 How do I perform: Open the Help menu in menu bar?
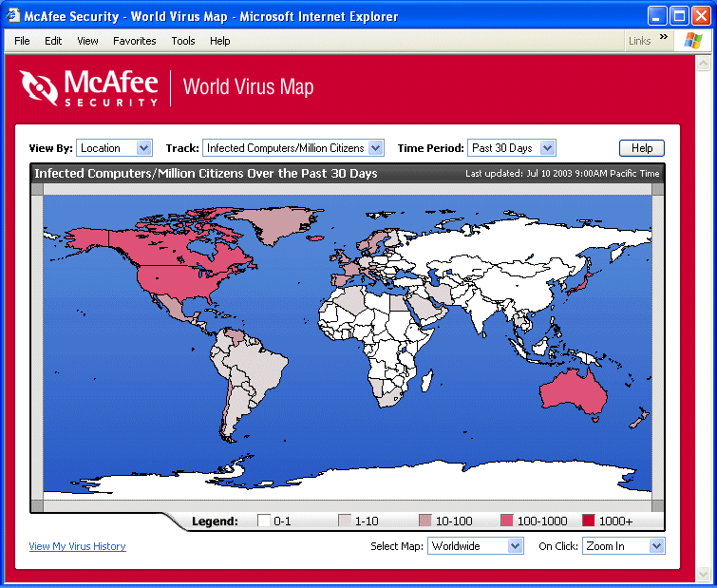point(220,41)
